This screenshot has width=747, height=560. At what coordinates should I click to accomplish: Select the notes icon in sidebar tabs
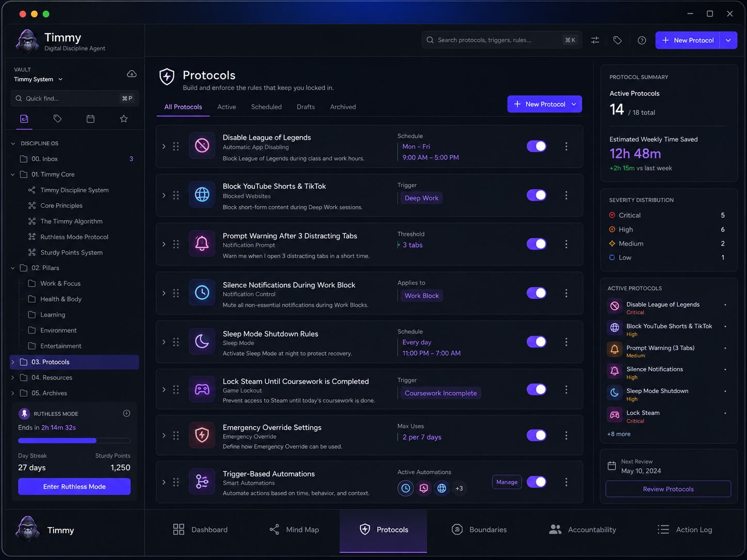pyautogui.click(x=24, y=119)
